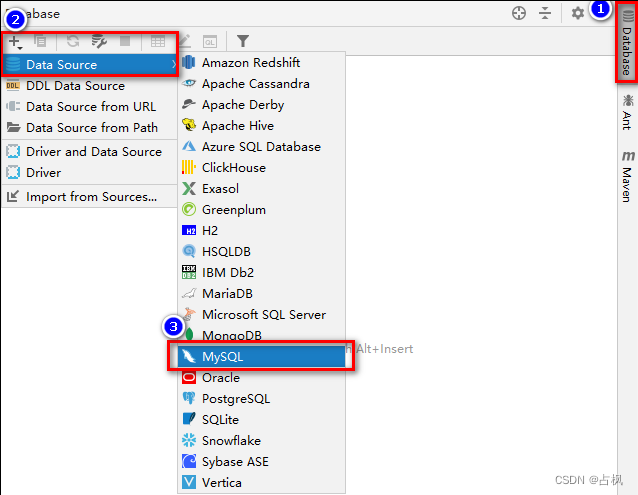Expand the Data Source submenu entry
This screenshot has width=638, height=495.
click(x=90, y=65)
